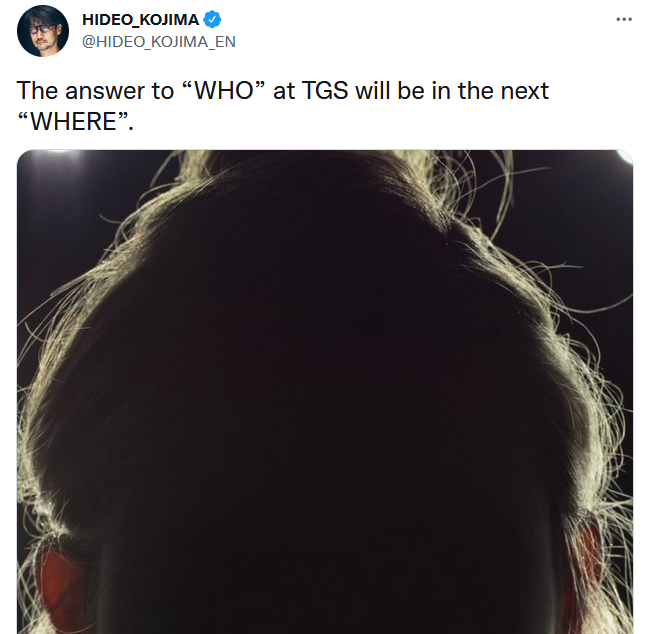Click the word "WHO" in the tweet

click(224, 91)
